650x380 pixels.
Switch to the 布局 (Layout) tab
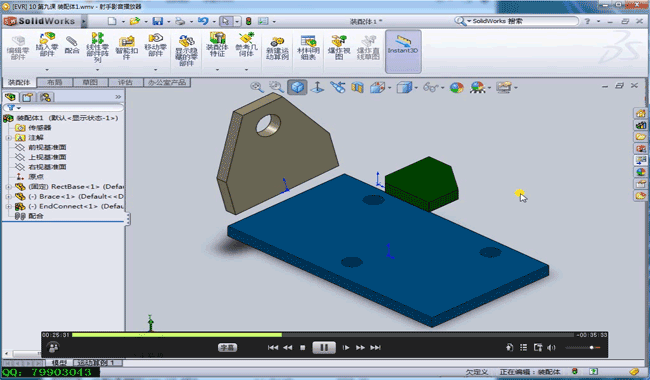pyautogui.click(x=54, y=82)
